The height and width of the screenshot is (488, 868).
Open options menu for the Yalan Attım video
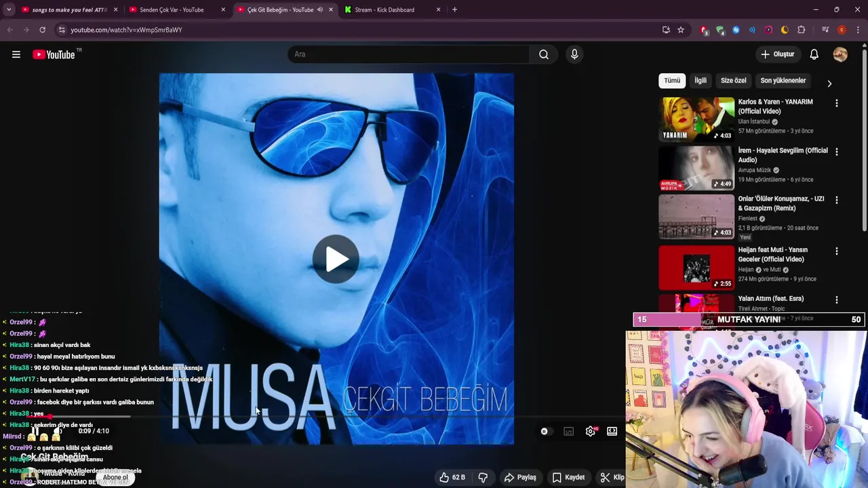click(836, 300)
